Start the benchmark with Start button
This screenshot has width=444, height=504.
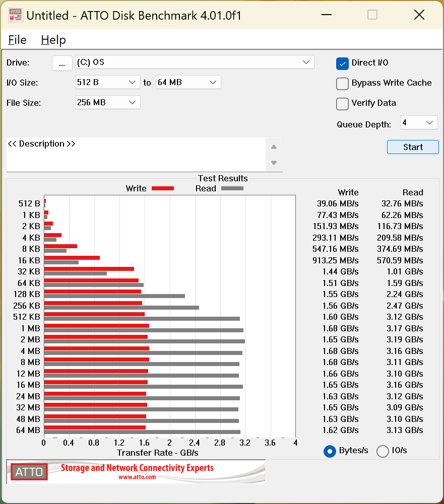click(413, 147)
